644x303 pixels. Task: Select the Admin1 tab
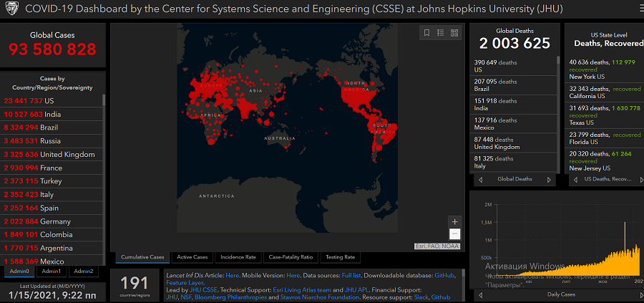(52, 271)
